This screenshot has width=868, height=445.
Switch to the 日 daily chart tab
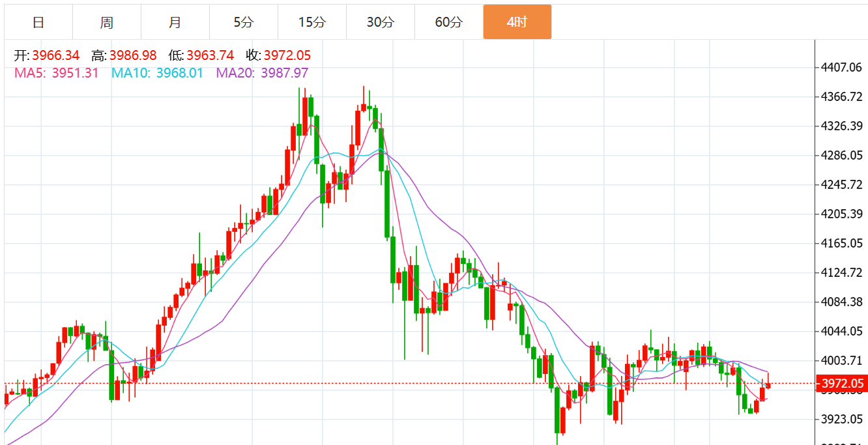(x=38, y=22)
